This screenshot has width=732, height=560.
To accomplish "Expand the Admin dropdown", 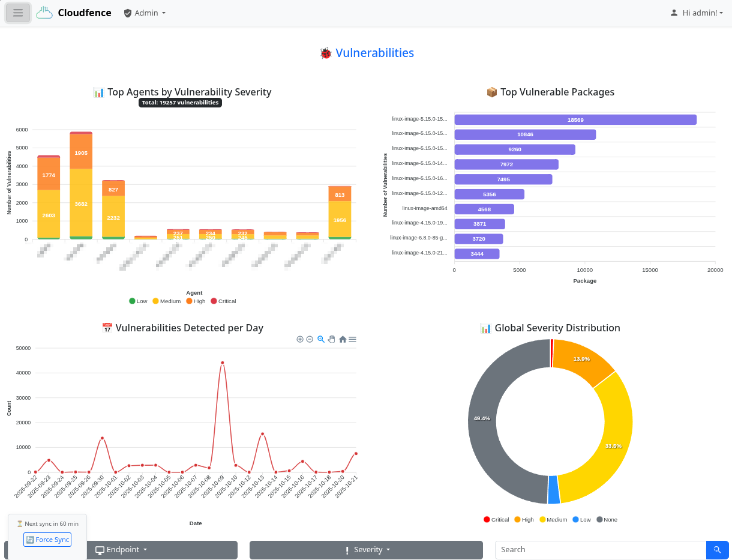I will pos(145,13).
